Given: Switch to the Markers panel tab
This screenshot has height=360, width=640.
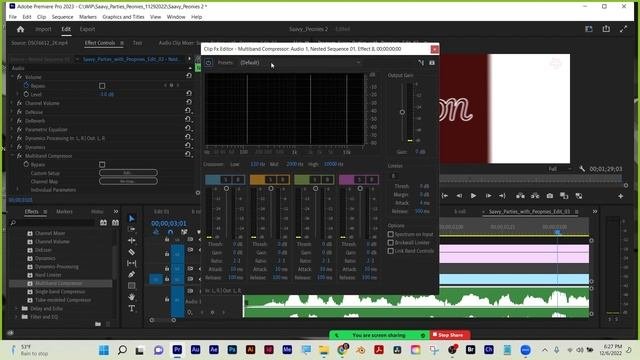Looking at the screenshot, I should coord(64,211).
